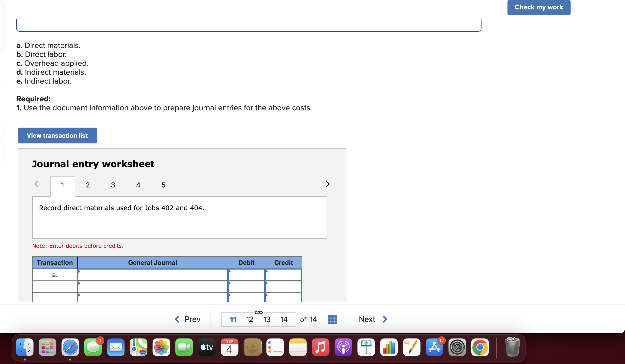Open Google Chrome in the dock
This screenshot has height=364, width=625.
(480, 347)
